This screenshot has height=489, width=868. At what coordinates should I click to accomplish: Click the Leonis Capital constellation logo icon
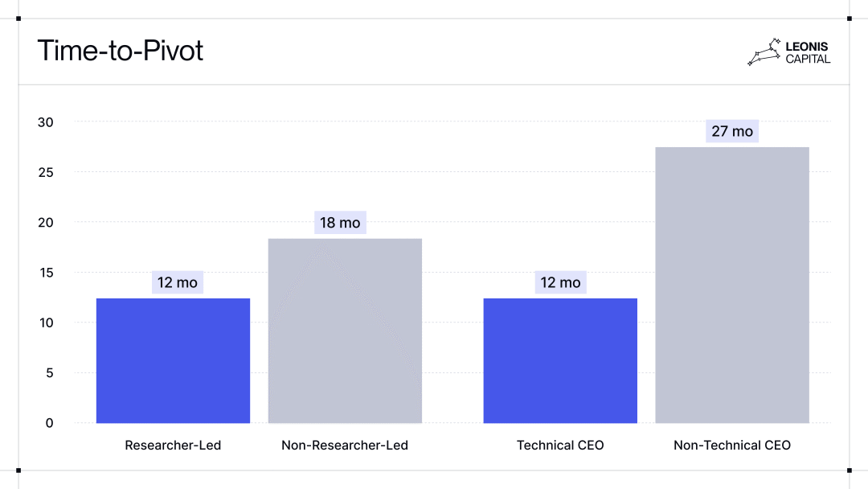click(764, 51)
